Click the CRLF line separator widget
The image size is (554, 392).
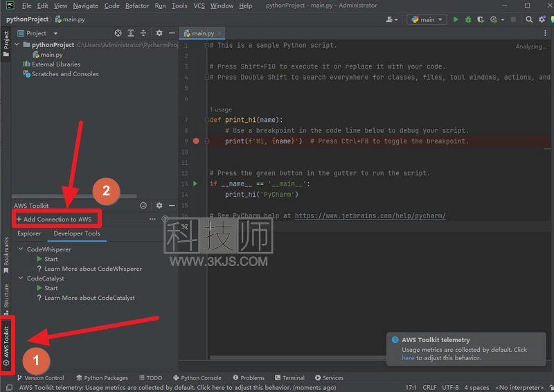(429, 388)
